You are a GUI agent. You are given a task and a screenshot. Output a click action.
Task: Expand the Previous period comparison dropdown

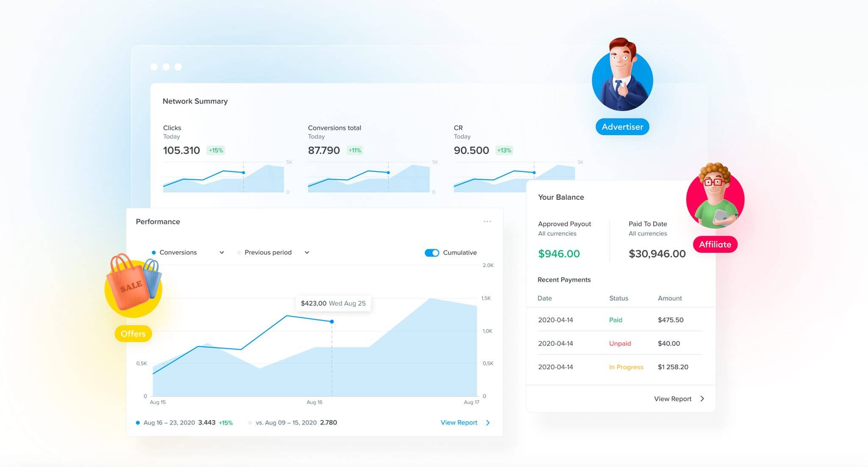(x=307, y=252)
